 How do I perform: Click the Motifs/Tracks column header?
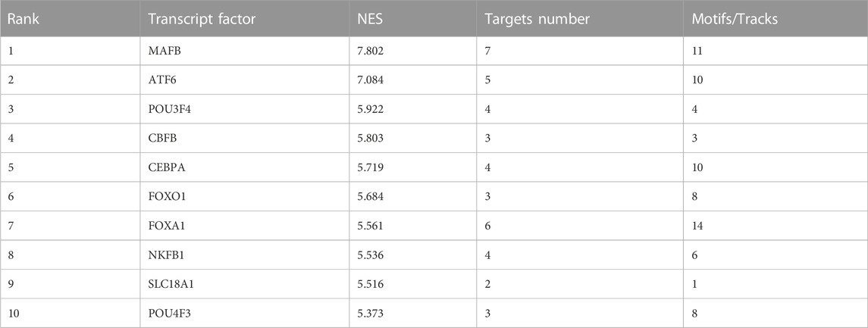point(775,18)
